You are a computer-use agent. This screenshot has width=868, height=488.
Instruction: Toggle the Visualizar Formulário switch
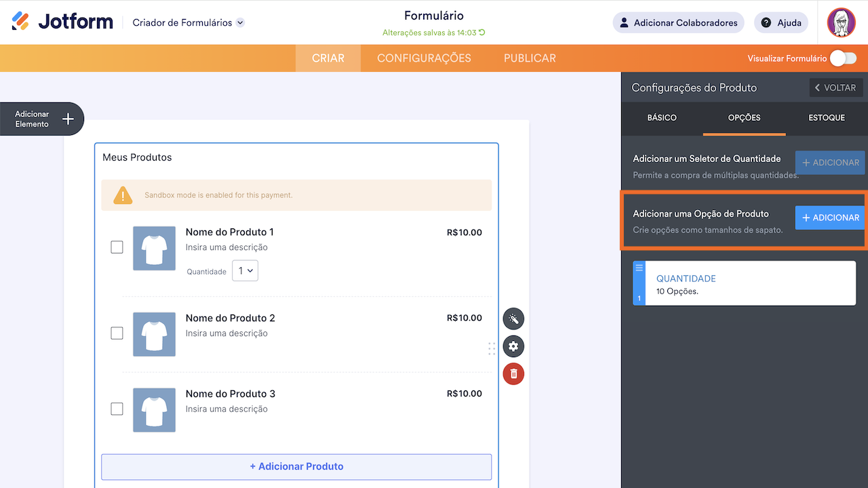(x=842, y=58)
